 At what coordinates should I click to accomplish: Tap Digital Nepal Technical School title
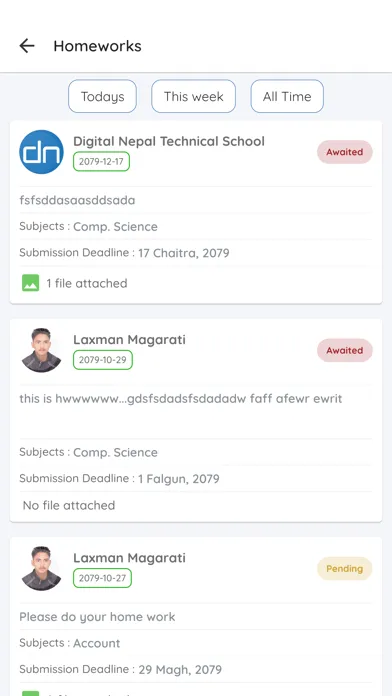[x=169, y=141]
